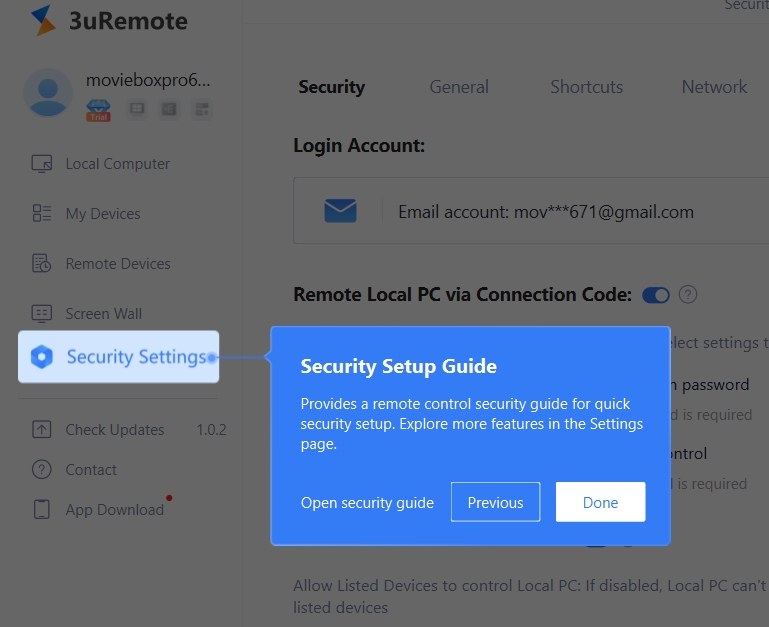Switch to the Shortcuts tab
The image size is (769, 627).
click(587, 87)
